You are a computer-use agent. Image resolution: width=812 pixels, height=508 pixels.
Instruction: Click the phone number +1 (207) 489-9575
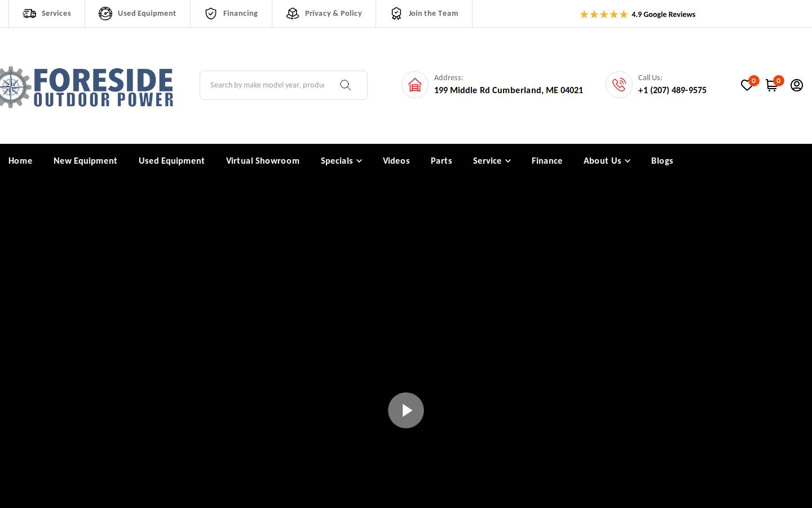[x=672, y=90]
